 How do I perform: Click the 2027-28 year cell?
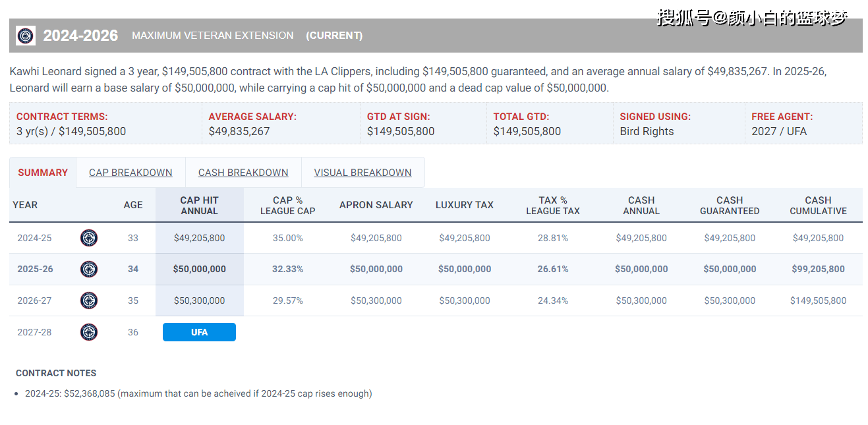[x=34, y=332]
